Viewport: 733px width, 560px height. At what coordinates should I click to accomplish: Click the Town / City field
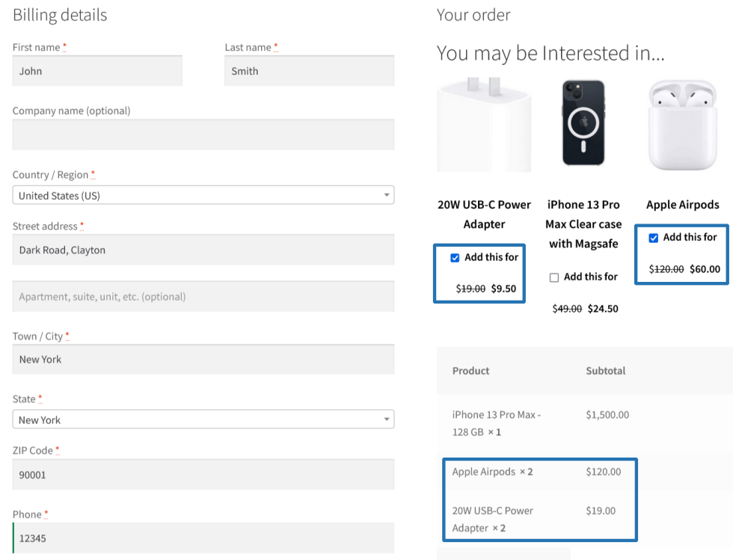click(x=203, y=359)
